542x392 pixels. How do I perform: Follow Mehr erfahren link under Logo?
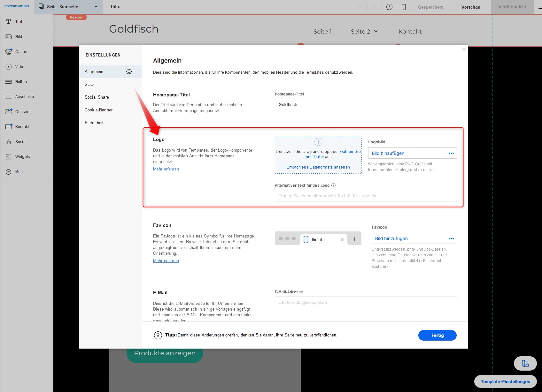(x=166, y=169)
